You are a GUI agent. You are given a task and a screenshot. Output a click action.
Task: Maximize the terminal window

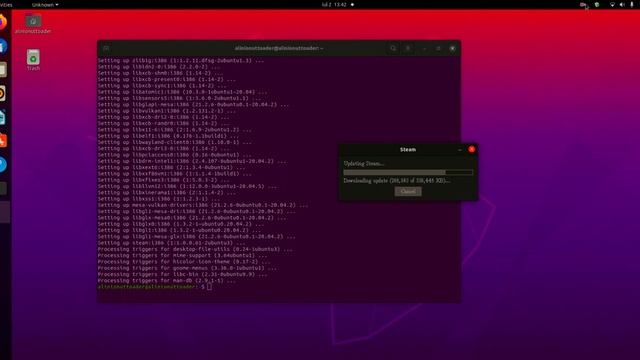pos(438,48)
